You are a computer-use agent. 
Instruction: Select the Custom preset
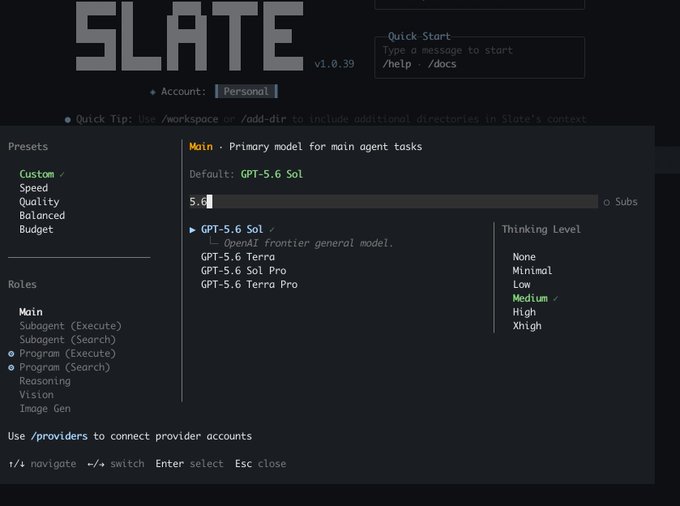pyautogui.click(x=37, y=174)
